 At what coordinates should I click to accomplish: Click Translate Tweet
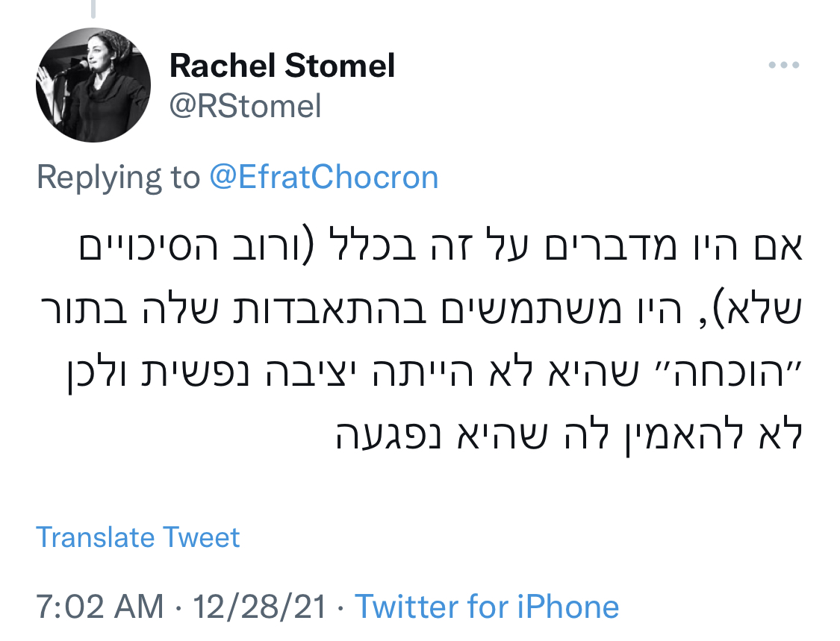[x=138, y=537]
